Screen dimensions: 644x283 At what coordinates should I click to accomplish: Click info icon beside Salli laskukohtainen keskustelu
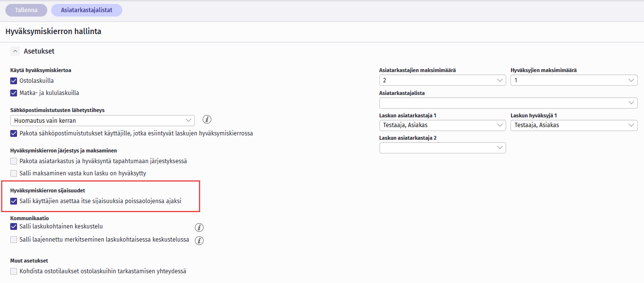199,227
